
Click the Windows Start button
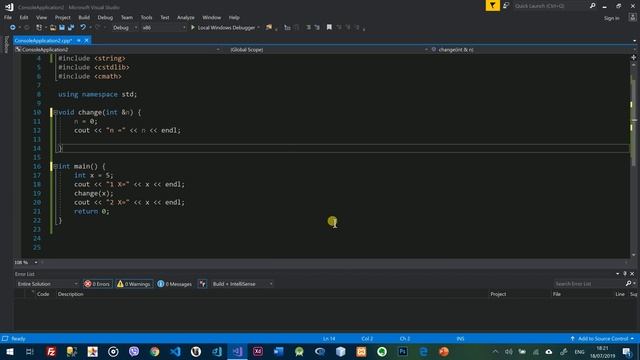click(x=10, y=352)
